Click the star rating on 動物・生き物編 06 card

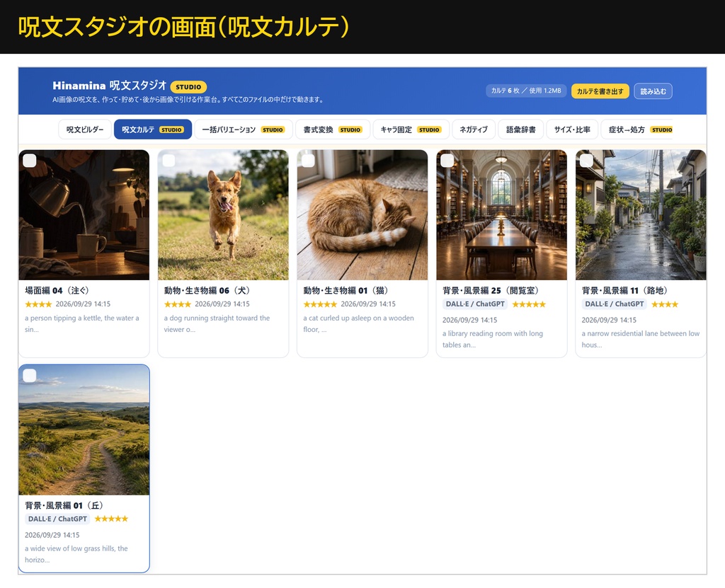click(178, 304)
